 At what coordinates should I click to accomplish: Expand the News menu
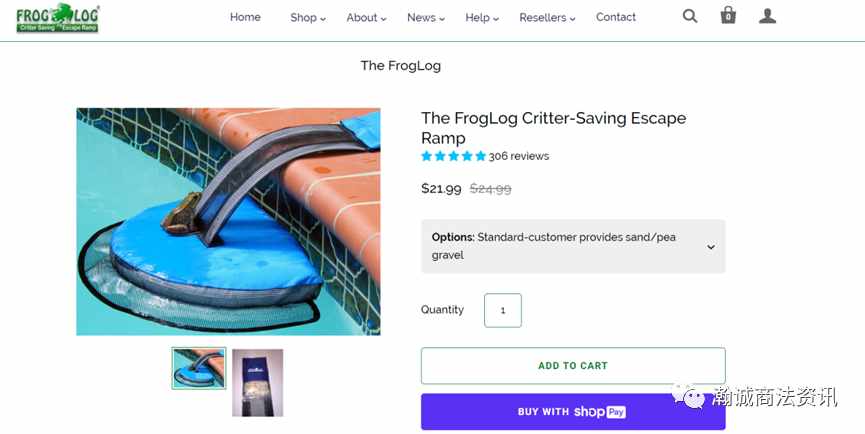[425, 18]
